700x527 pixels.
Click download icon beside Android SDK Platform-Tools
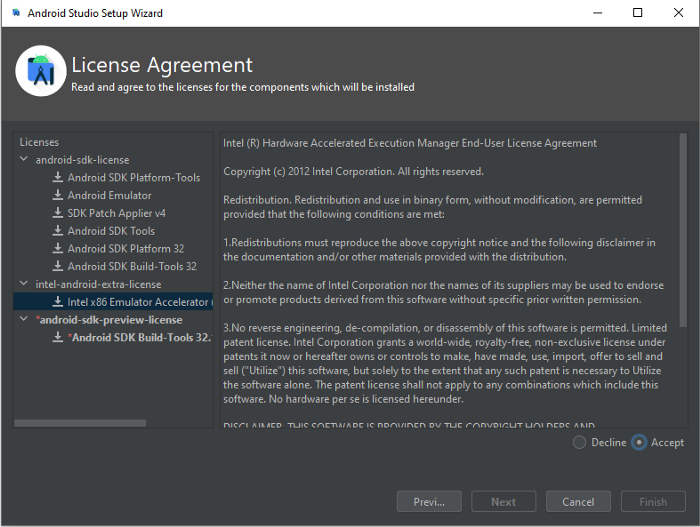(x=58, y=177)
